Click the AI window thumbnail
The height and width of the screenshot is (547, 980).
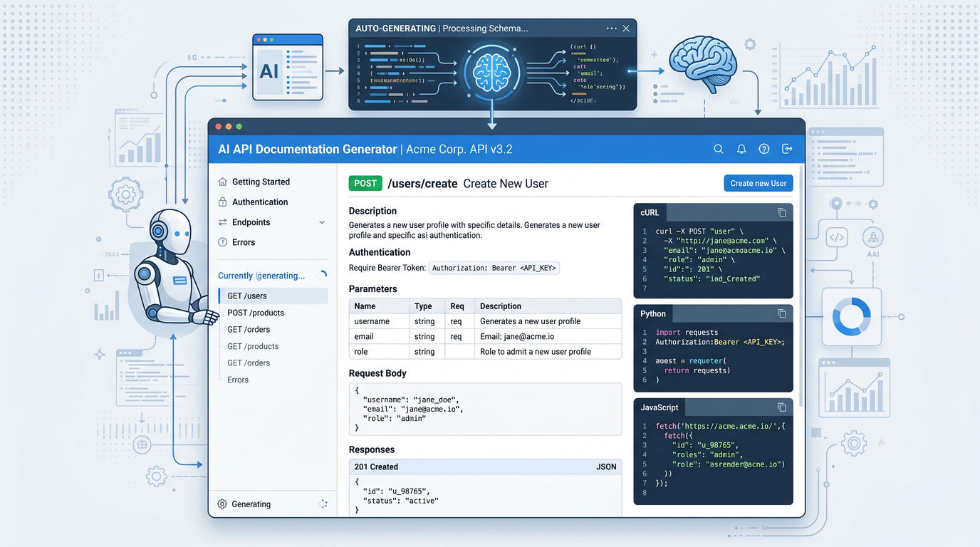tap(288, 68)
